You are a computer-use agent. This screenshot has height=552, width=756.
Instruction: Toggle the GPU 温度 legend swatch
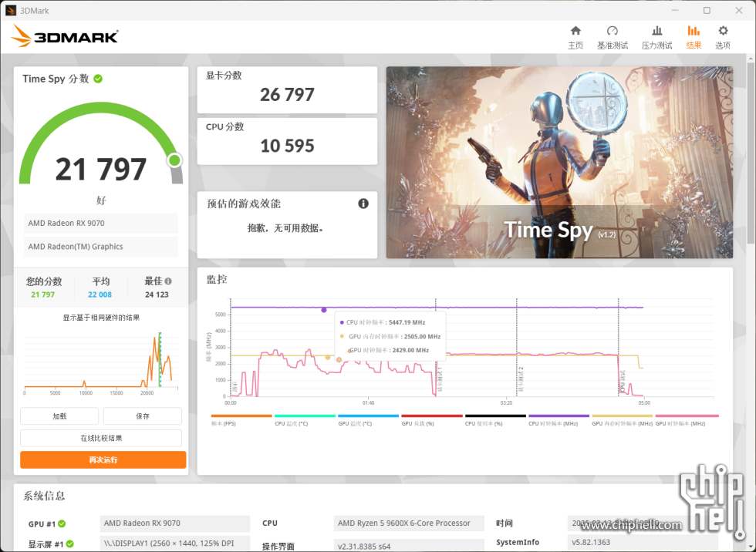pyautogui.click(x=369, y=416)
